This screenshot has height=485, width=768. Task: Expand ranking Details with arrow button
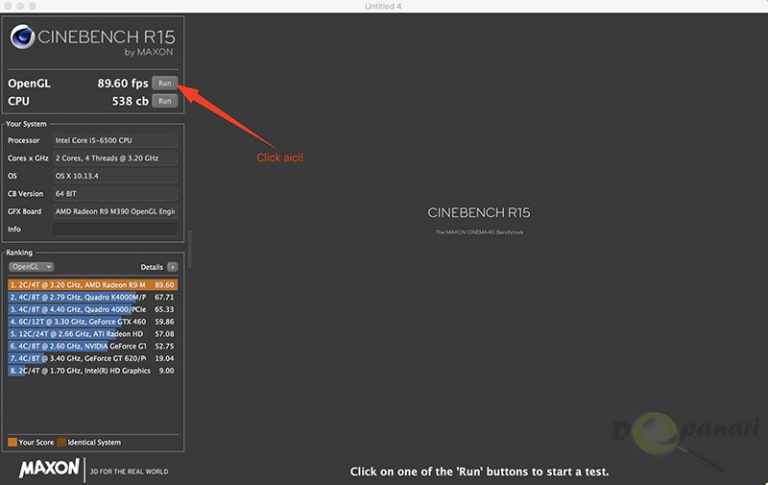[x=173, y=267]
